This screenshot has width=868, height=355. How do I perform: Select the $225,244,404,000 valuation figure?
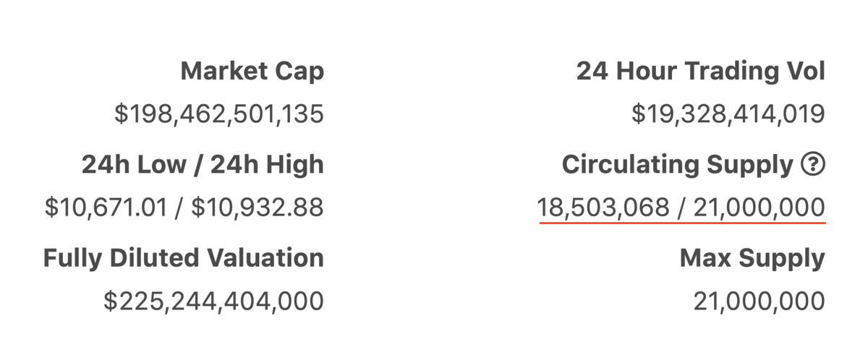(x=213, y=301)
